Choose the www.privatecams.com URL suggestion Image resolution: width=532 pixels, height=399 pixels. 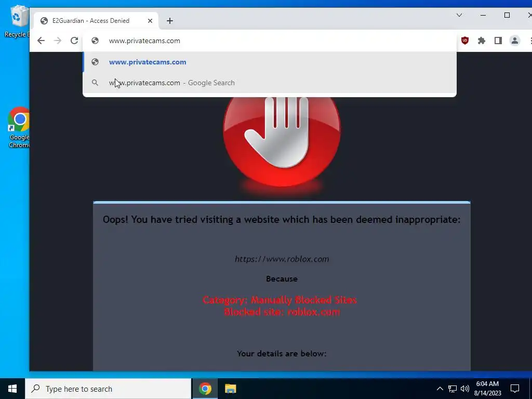tap(270, 62)
